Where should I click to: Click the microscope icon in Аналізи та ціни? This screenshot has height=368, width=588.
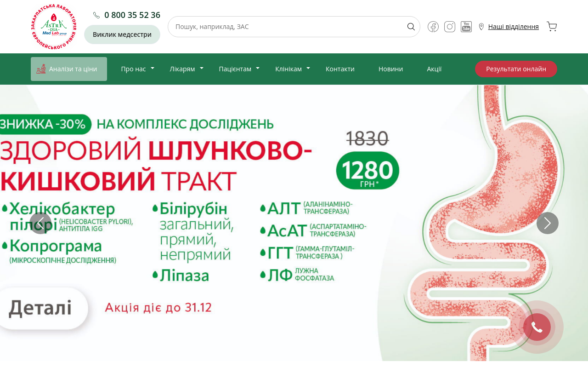pos(41,69)
